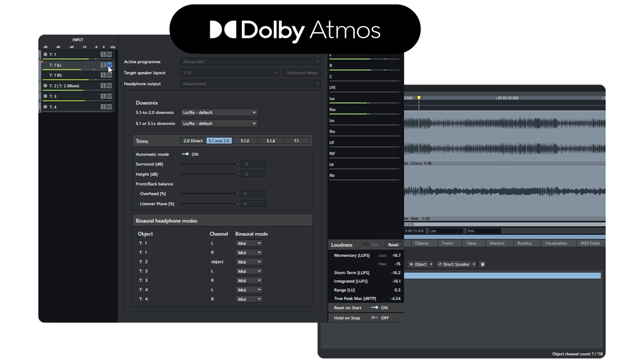Click the T: 1 object-state circle
This screenshot has height=362, width=644.
[x=45, y=54]
